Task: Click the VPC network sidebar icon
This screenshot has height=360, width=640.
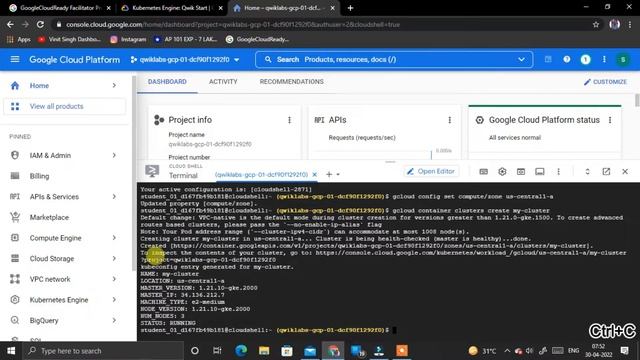Action: (x=15, y=279)
